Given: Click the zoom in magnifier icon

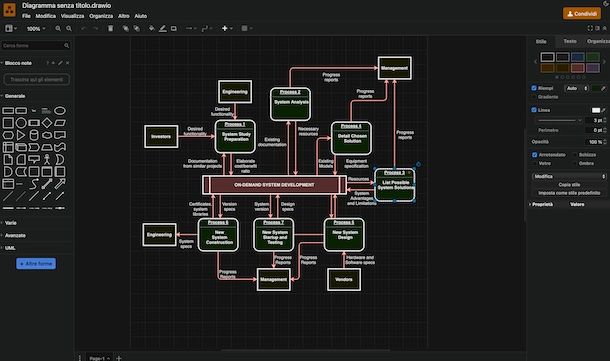Looking at the screenshot, I should point(58,28).
